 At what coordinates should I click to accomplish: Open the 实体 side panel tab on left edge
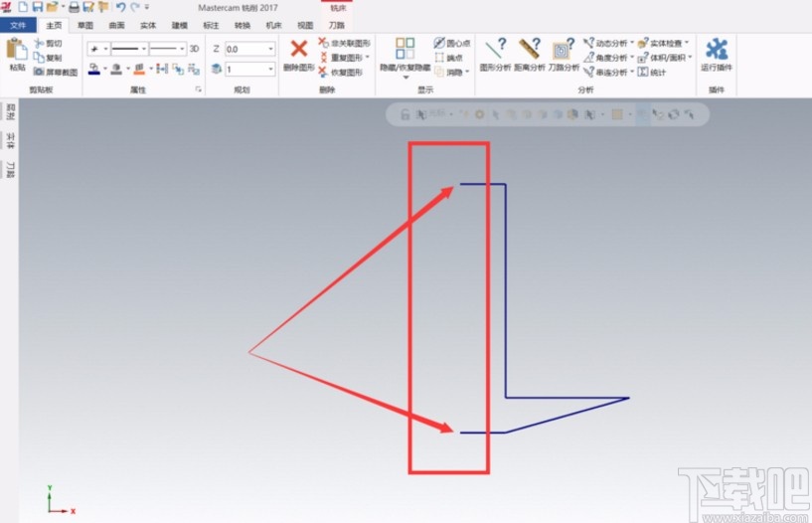coord(10,140)
